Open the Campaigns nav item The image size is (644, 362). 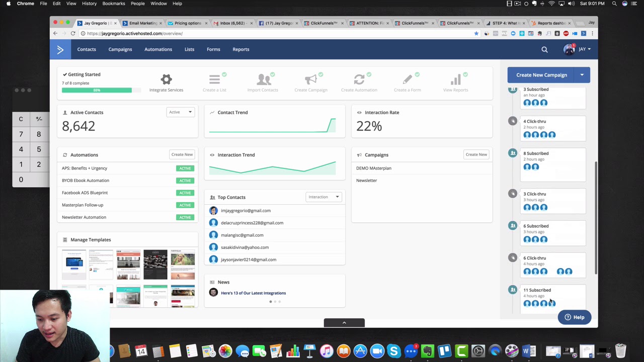pyautogui.click(x=120, y=49)
